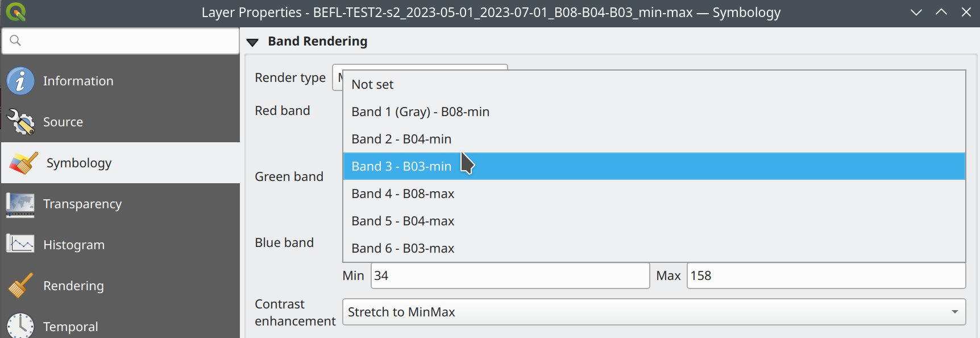Screen dimensions: 980x338
Task: Pick Band 2 - B04-min option
Action: click(x=401, y=139)
